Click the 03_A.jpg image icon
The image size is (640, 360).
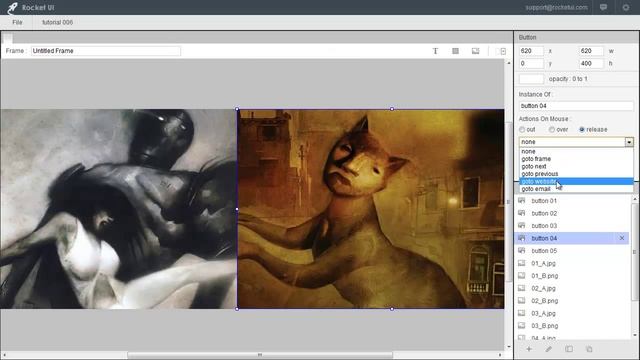[x=522, y=313]
